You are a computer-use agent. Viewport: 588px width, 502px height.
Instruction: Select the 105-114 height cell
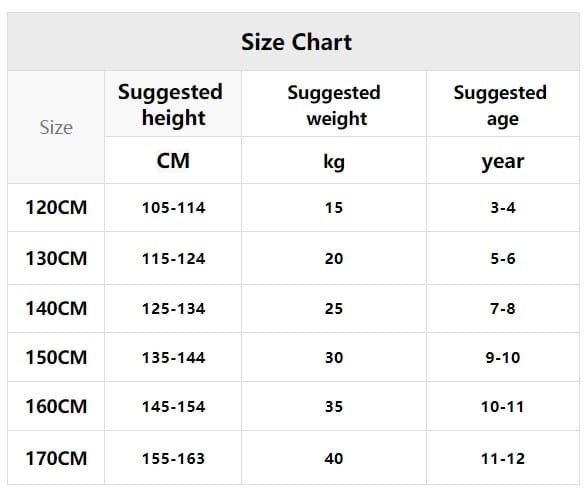coord(173,207)
